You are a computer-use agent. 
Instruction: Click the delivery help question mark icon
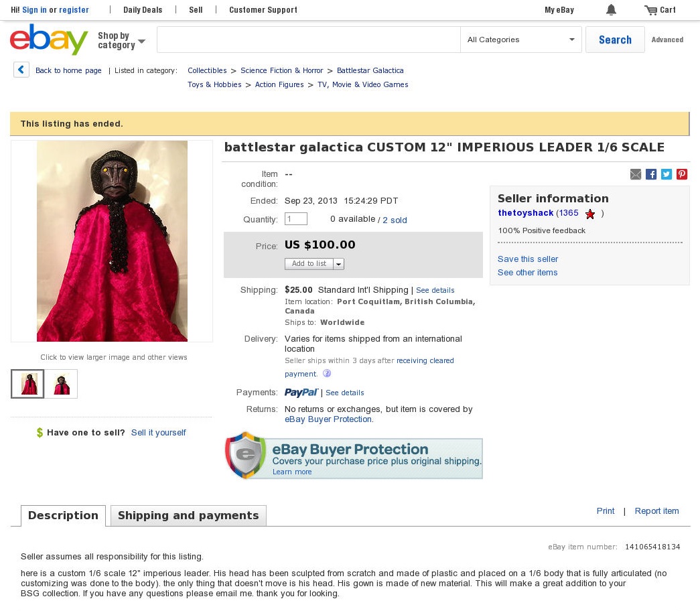point(327,373)
